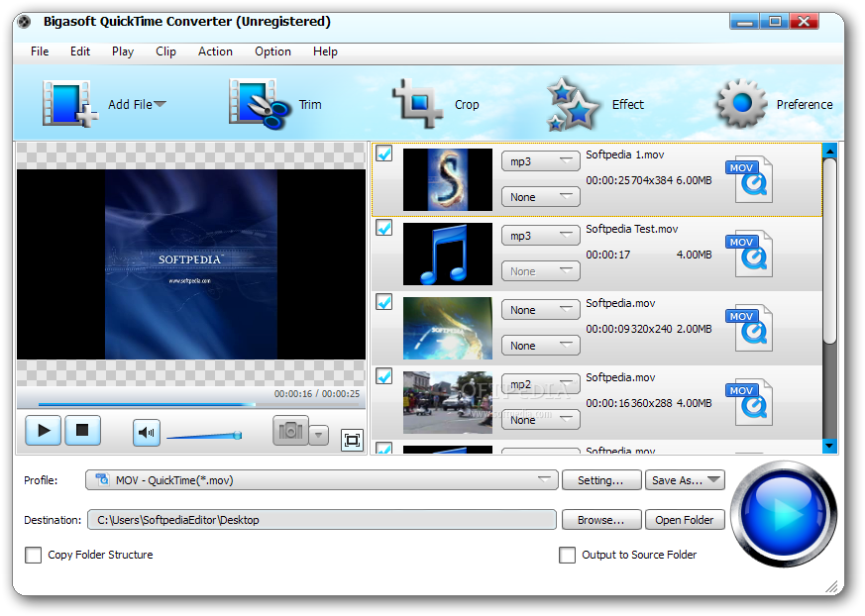Take a snapshot with camera icon

point(290,431)
